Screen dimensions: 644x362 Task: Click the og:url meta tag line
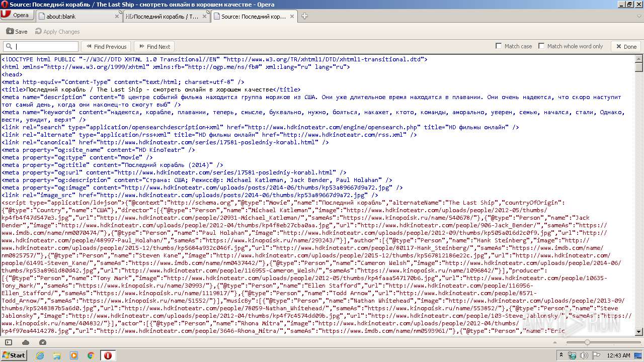(174, 172)
